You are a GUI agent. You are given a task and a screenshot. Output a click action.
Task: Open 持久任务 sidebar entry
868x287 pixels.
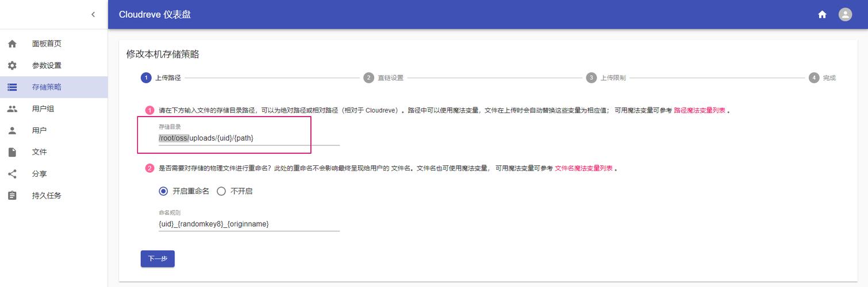click(53, 196)
